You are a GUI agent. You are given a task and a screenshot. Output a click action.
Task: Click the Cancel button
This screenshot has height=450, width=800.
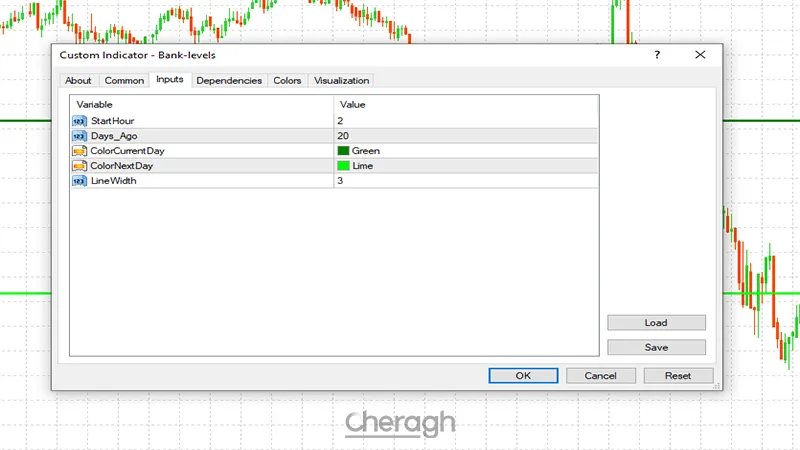(600, 376)
